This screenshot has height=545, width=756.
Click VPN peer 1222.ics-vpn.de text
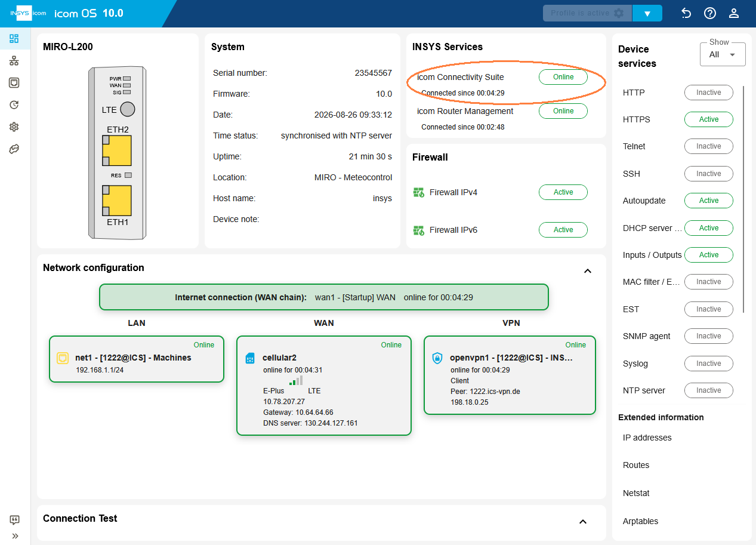[x=485, y=392]
